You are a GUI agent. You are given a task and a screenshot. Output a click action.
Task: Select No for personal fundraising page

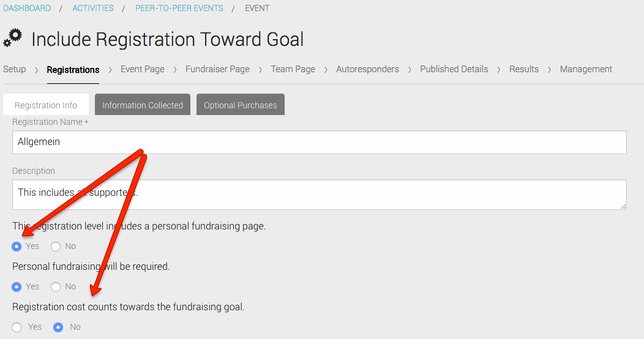(56, 246)
